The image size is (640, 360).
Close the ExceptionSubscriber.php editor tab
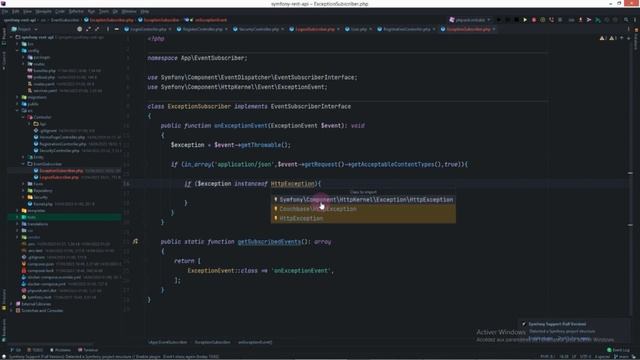pos(494,29)
